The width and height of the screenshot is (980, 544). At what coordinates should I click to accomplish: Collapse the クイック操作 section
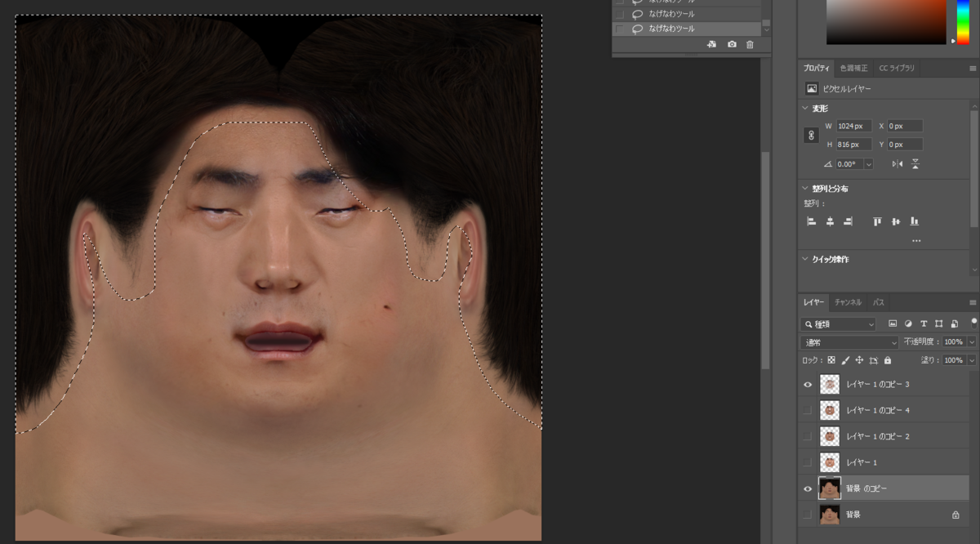pos(804,259)
